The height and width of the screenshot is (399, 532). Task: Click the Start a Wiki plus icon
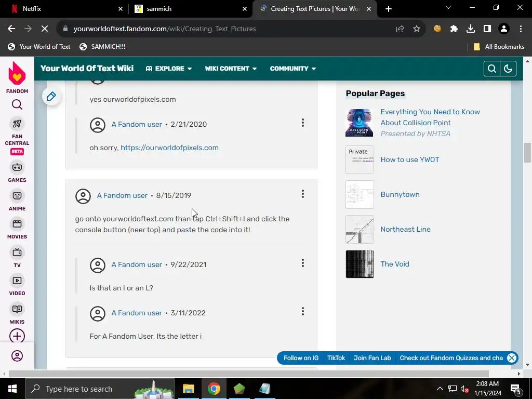coord(17,336)
